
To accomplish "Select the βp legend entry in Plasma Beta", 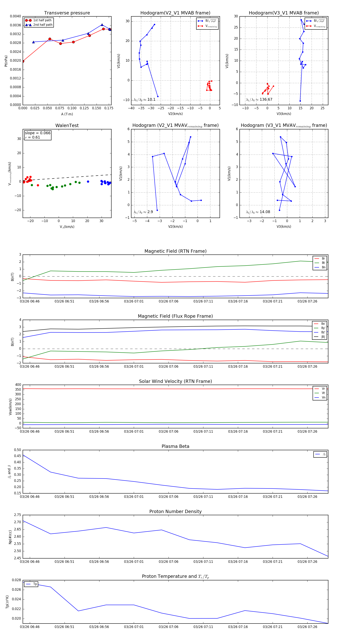I will tap(320, 454).
